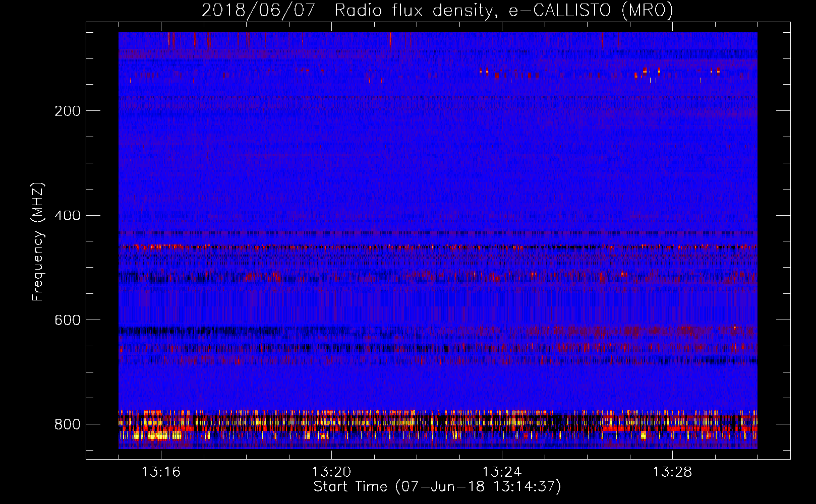Click the 13:20 time tick label
Viewport: 816px width, 504px height.
(x=331, y=472)
